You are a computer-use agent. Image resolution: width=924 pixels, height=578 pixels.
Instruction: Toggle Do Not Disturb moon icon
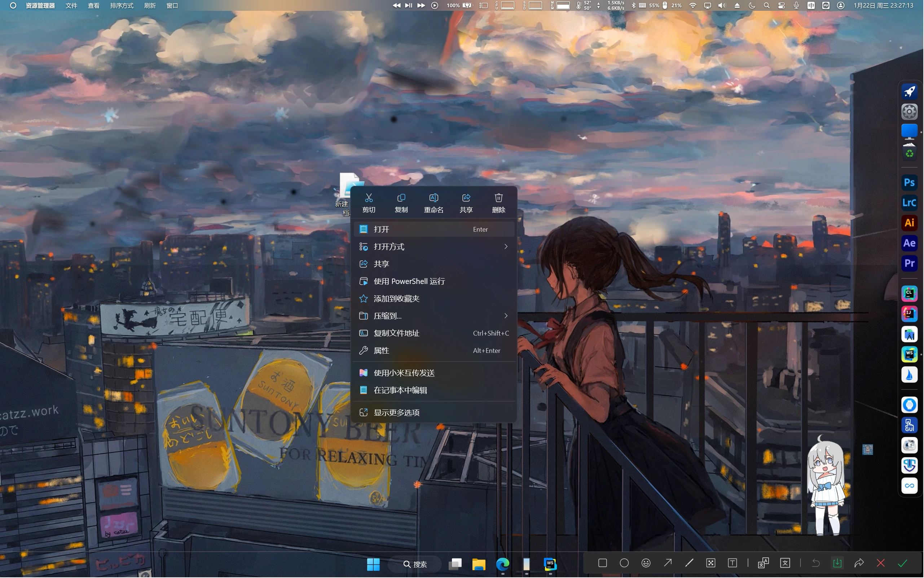click(x=751, y=5)
